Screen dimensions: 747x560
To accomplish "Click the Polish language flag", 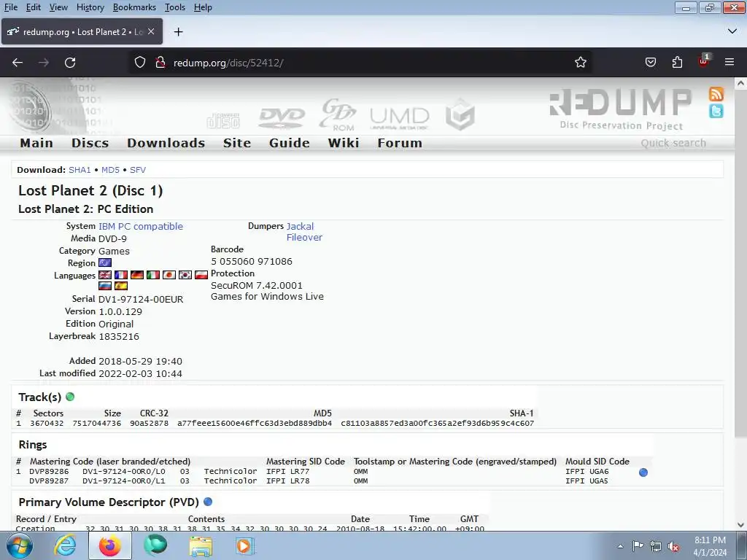I will click(x=201, y=275).
